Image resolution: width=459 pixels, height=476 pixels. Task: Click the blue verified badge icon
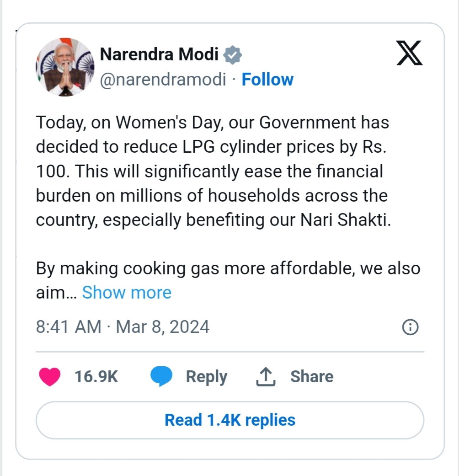(233, 55)
